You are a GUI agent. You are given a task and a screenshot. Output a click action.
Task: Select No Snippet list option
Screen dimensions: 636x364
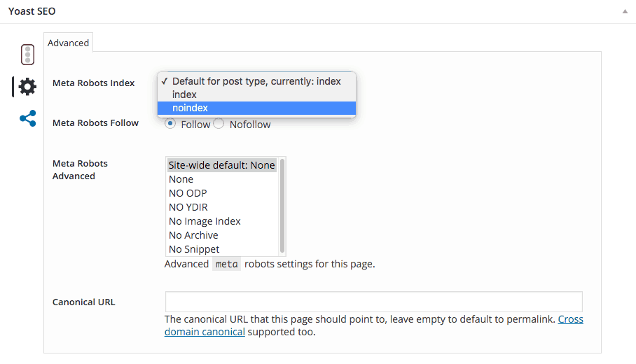194,249
